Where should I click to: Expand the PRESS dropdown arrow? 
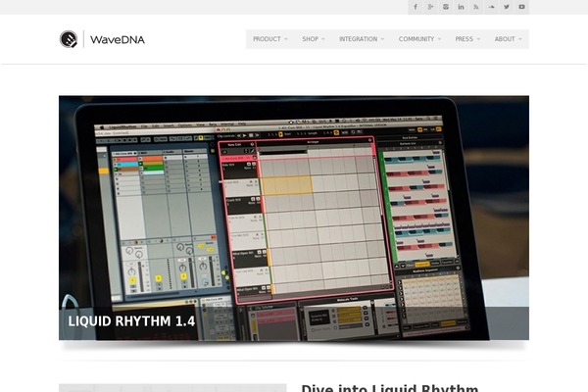pyautogui.click(x=478, y=39)
